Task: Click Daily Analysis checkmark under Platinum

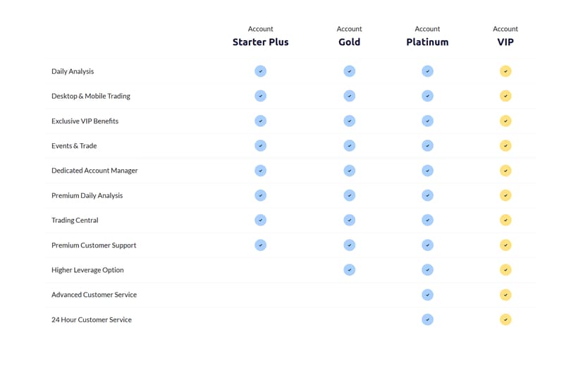Action: tap(427, 71)
